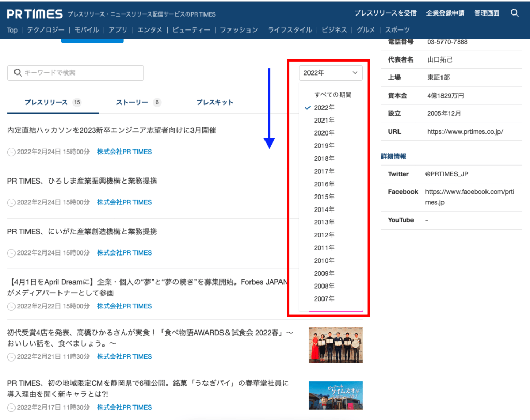Open テクノロジー category
Viewport: 530px width, 420px height.
pos(46,30)
